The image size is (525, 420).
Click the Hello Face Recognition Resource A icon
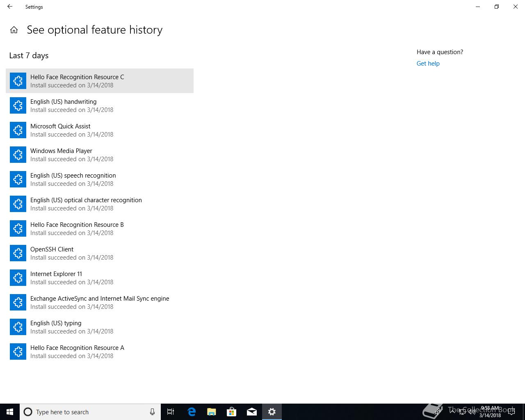pos(18,352)
